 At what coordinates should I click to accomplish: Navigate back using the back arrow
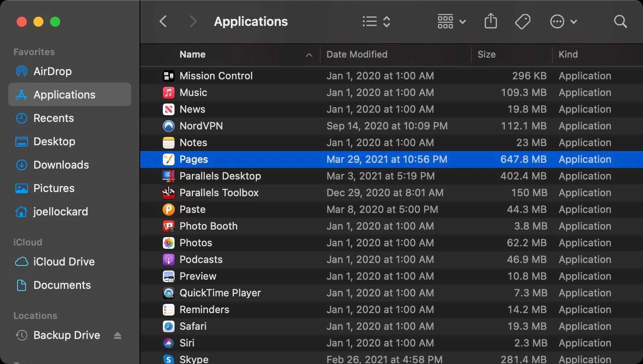[x=163, y=21]
